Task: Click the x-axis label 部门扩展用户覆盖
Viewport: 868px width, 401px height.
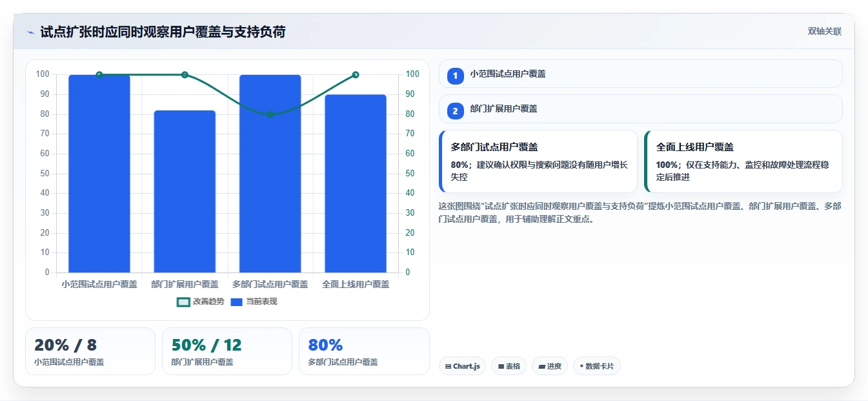Action: [185, 284]
